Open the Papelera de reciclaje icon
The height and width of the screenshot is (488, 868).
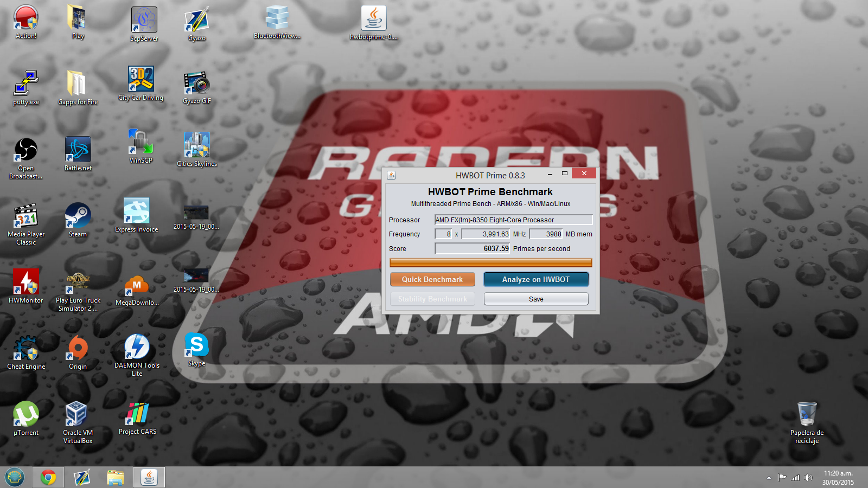coord(807,423)
